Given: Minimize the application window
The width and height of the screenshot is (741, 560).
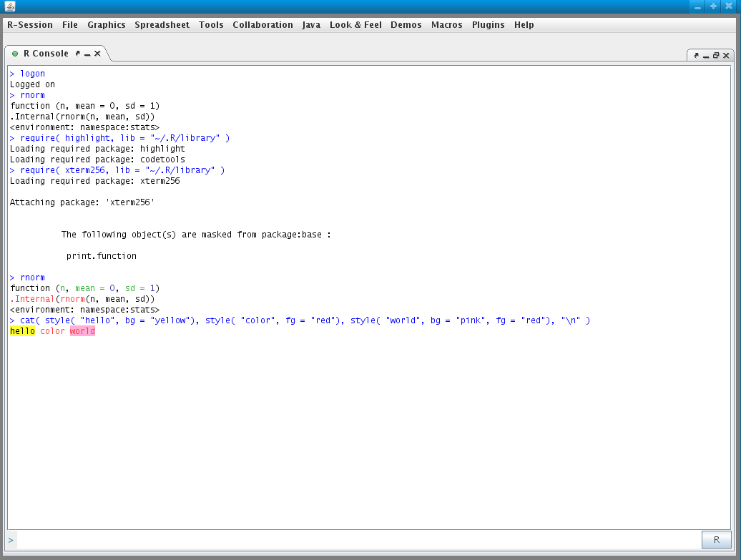Looking at the screenshot, I should (x=697, y=6).
